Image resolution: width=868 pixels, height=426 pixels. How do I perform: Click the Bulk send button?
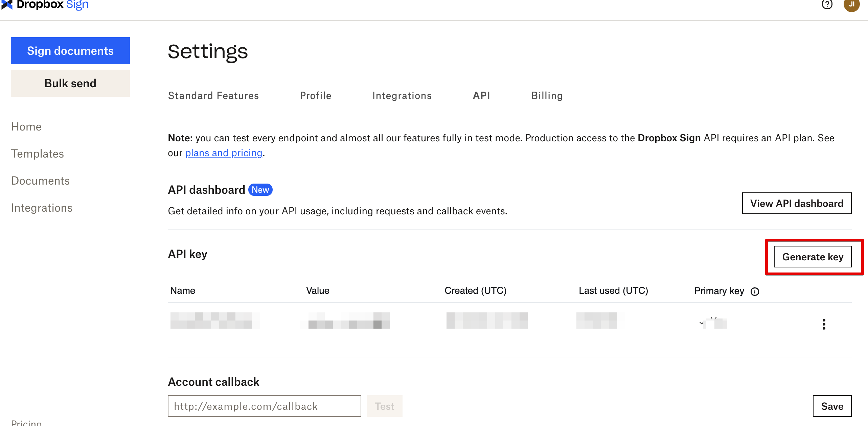click(70, 83)
